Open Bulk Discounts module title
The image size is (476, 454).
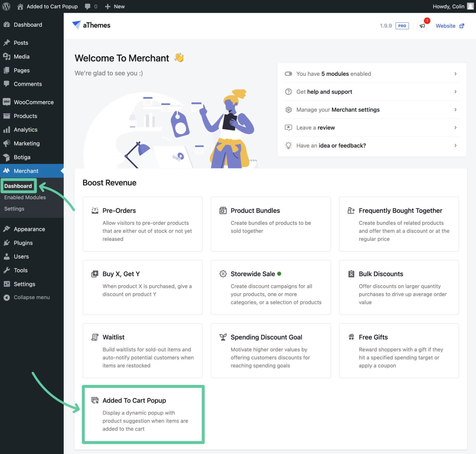(381, 274)
